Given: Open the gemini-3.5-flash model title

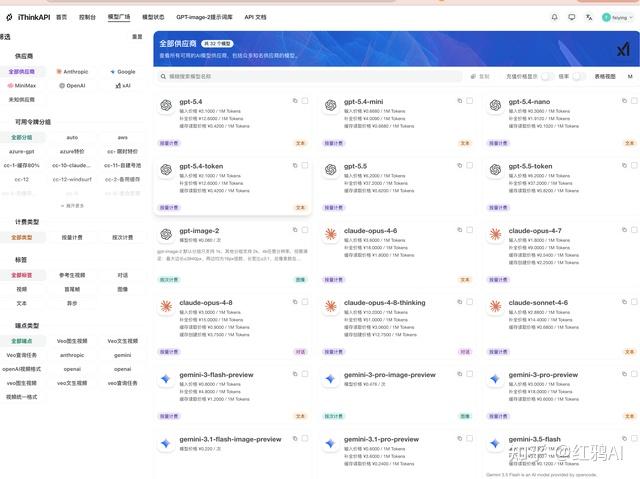Looking at the screenshot, I should click(x=534, y=439).
